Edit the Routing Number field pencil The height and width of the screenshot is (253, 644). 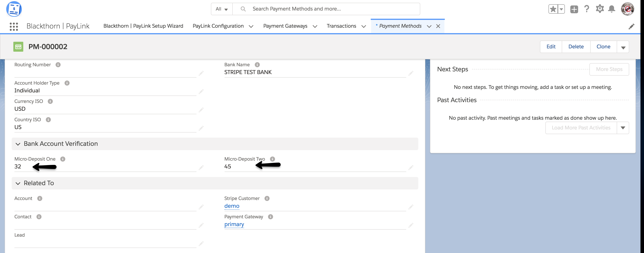(201, 73)
